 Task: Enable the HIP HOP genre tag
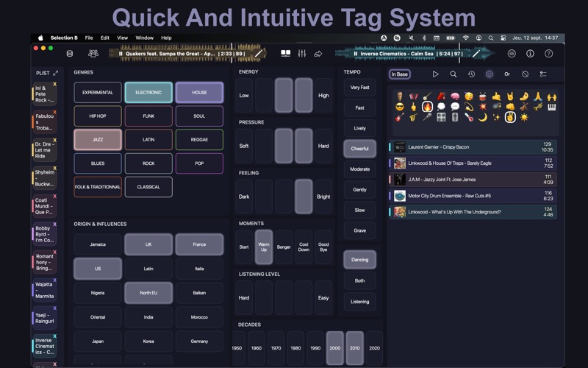click(98, 116)
